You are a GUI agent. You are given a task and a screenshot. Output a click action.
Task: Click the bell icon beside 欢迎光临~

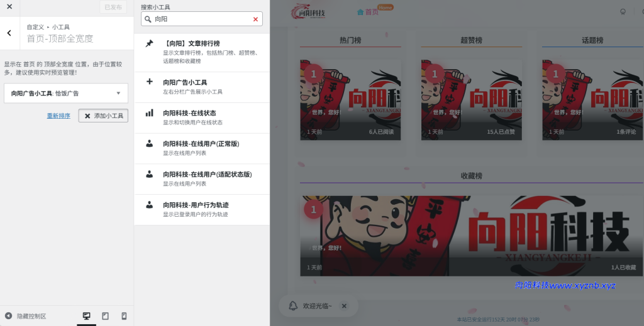pyautogui.click(x=293, y=306)
